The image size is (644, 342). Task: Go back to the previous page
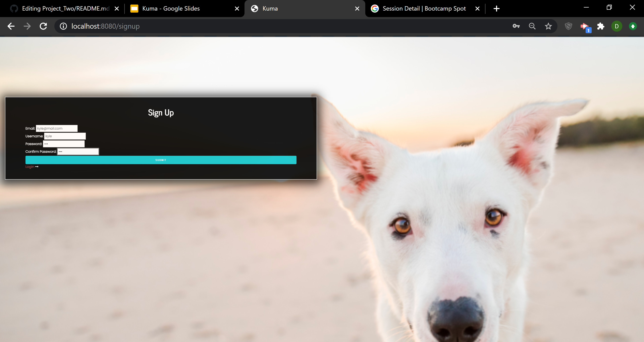11,26
